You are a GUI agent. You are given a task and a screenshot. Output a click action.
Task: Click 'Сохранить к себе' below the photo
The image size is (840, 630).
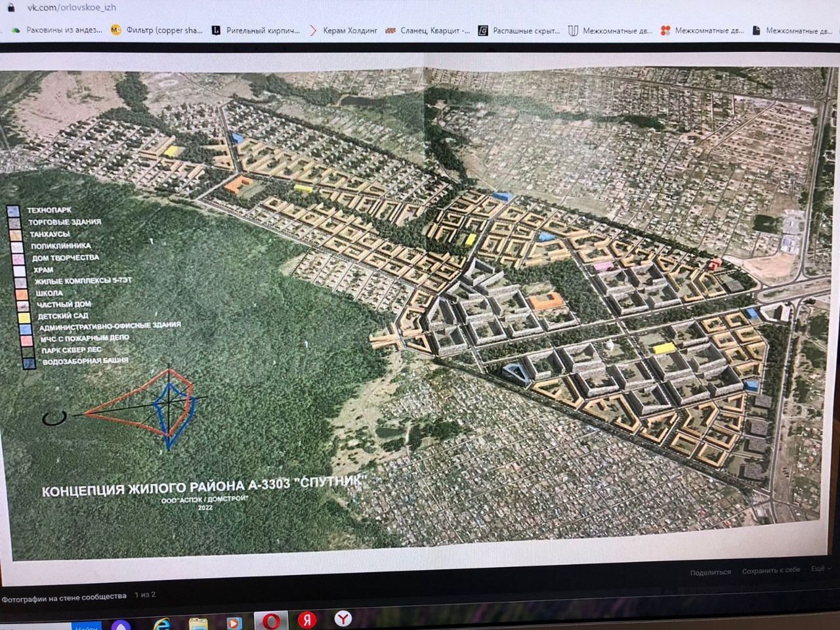click(771, 570)
